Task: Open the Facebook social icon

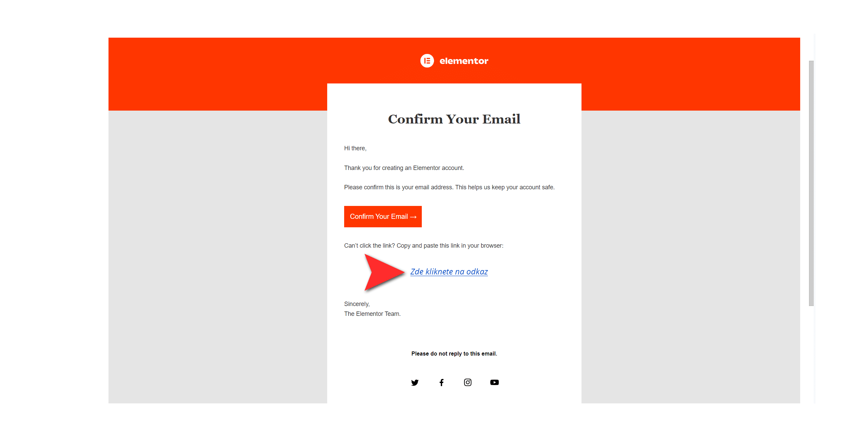Action: pyautogui.click(x=441, y=382)
